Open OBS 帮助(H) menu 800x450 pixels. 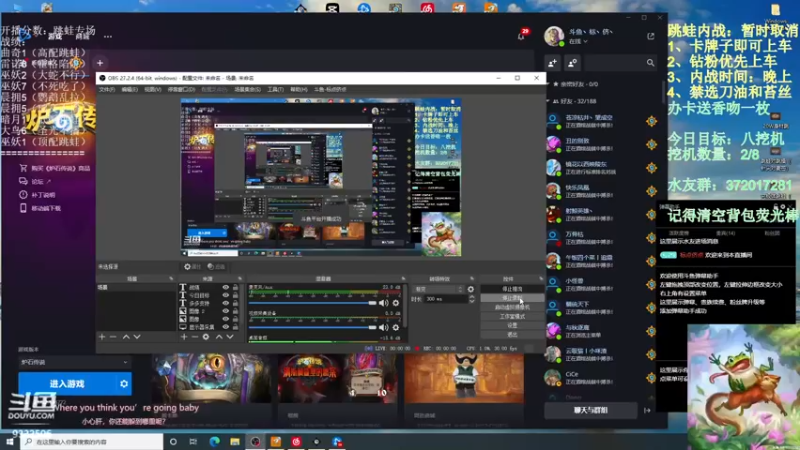point(298,89)
